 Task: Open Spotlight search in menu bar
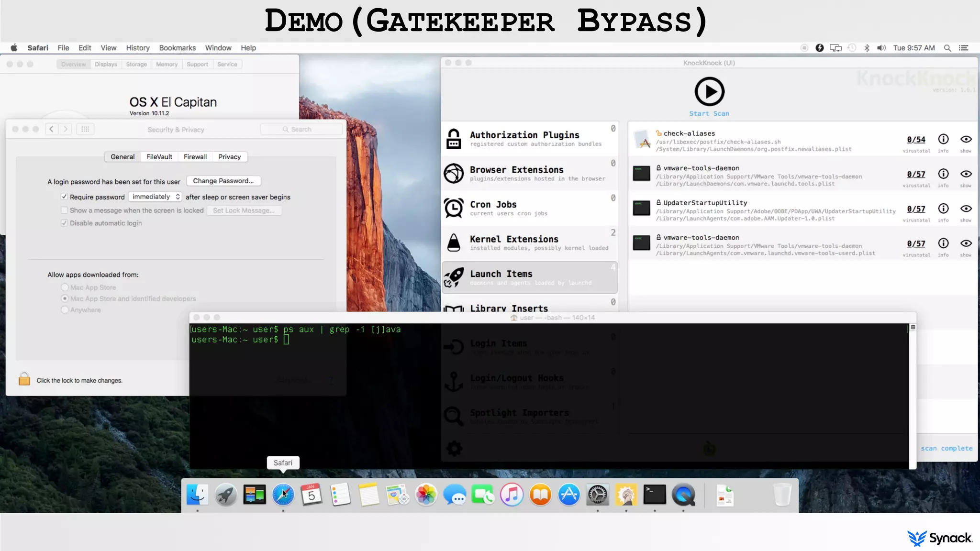947,48
